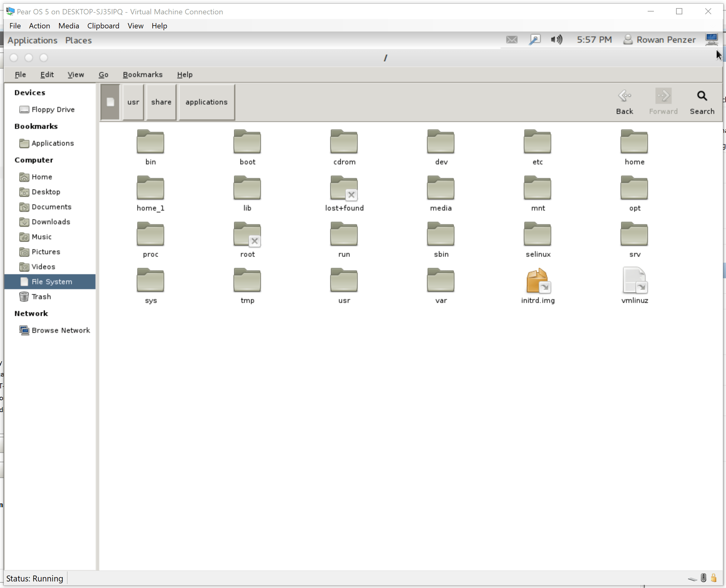This screenshot has width=726, height=588.
Task: Click the Search magnifier icon
Action: point(702,96)
